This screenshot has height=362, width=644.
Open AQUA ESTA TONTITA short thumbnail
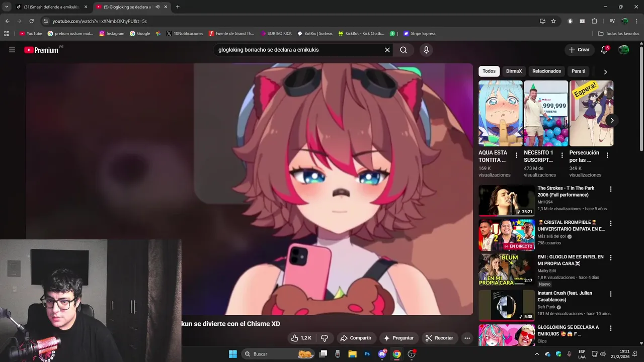pyautogui.click(x=501, y=113)
